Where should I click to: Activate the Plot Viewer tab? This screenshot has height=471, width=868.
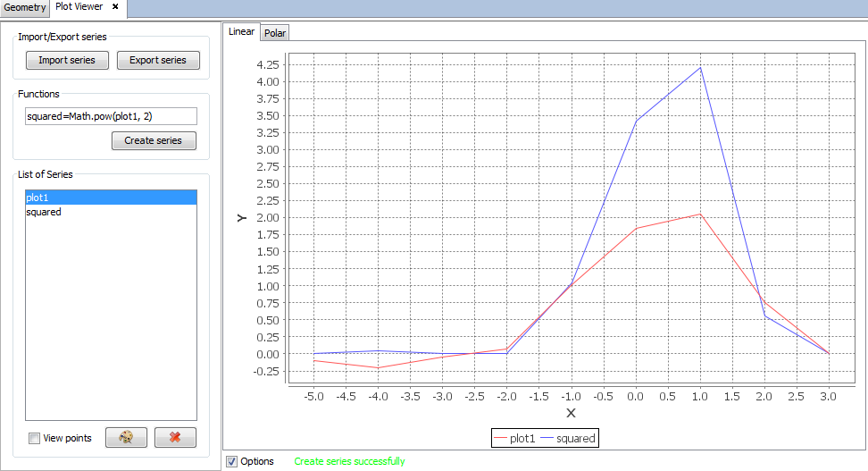(x=79, y=7)
